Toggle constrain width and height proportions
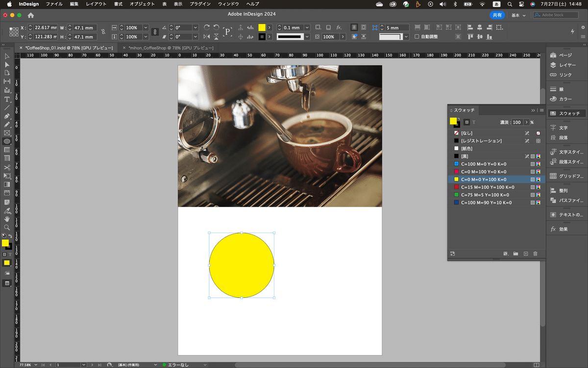Viewport: 588px width, 368px height. [103, 32]
